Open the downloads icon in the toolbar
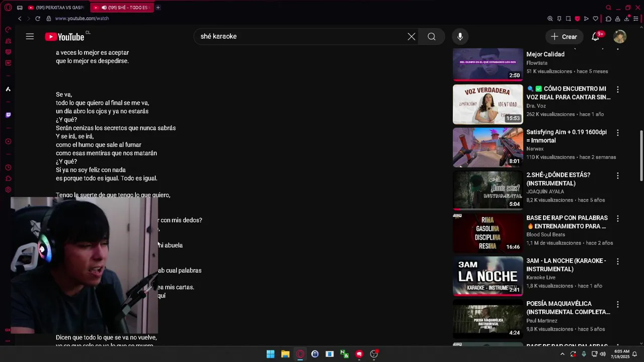This screenshot has width=644, height=362. 627,19
